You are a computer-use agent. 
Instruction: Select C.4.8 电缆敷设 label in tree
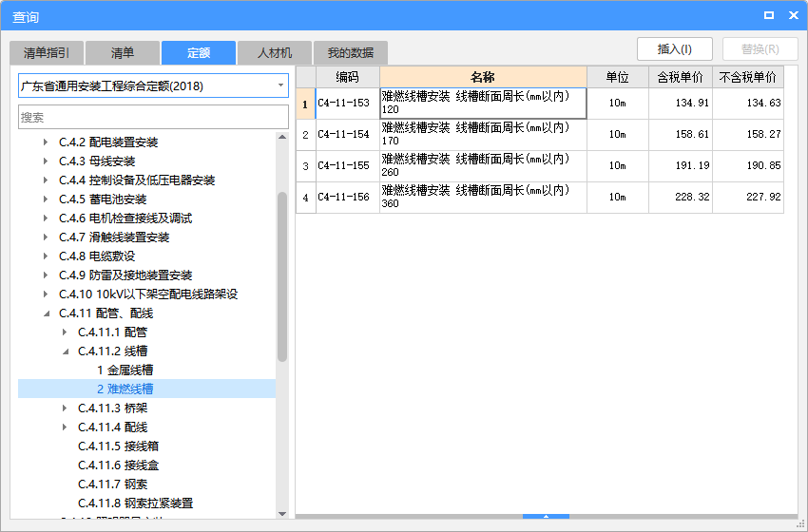97,256
